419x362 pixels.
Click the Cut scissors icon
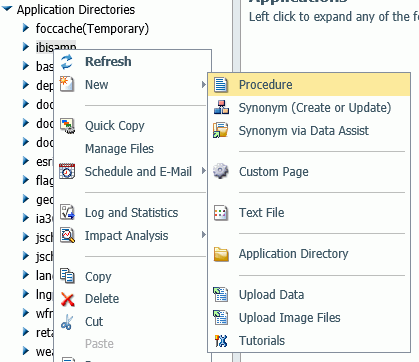pyautogui.click(x=67, y=322)
